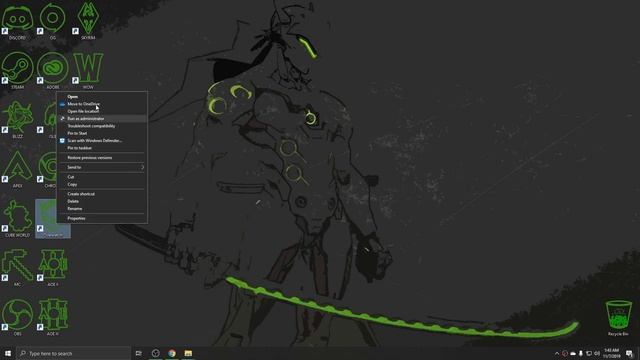Choose Move to OneDrive in context menu

pos(102,104)
